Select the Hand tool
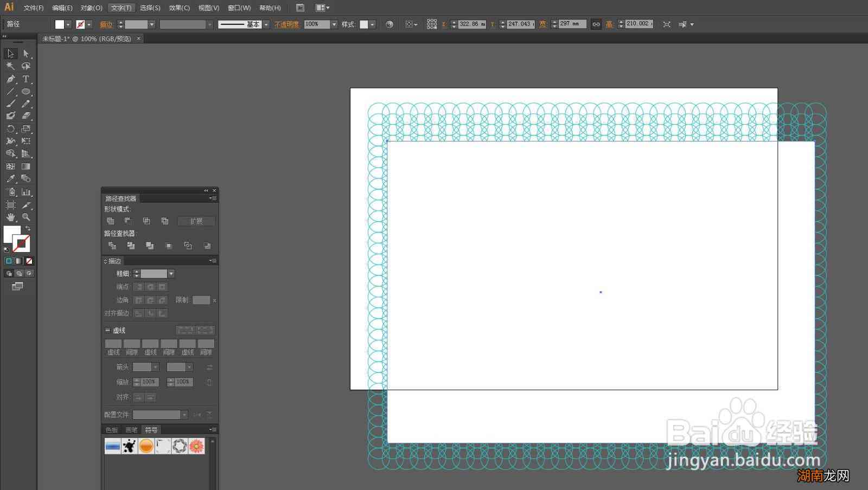868x490 pixels. 10,217
